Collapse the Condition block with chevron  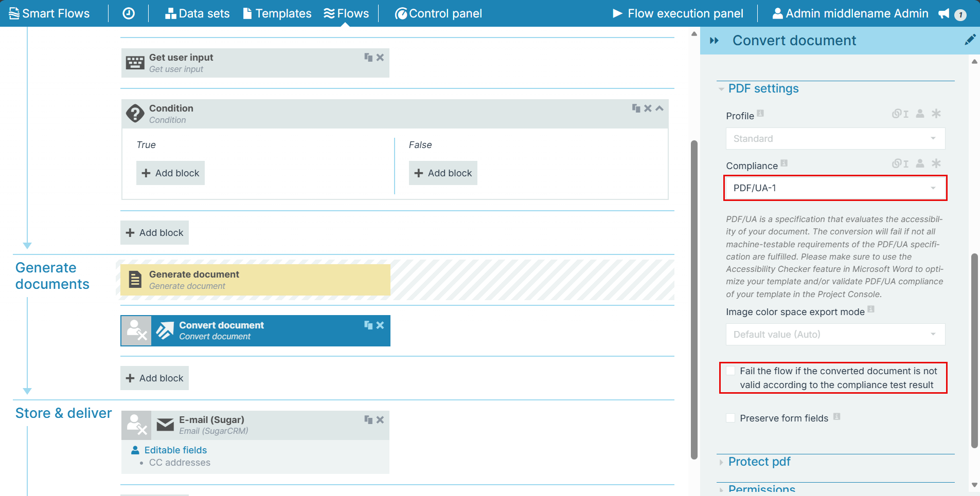coord(660,108)
